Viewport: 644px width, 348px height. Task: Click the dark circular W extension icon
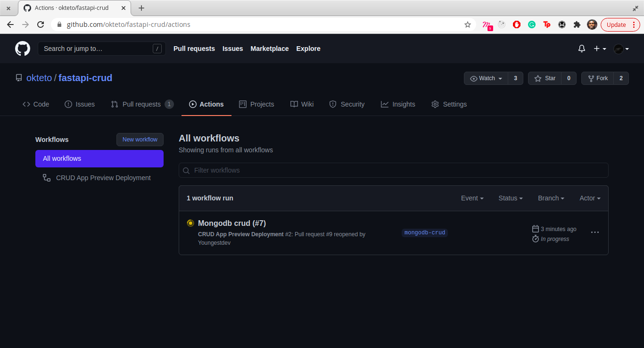(562, 25)
